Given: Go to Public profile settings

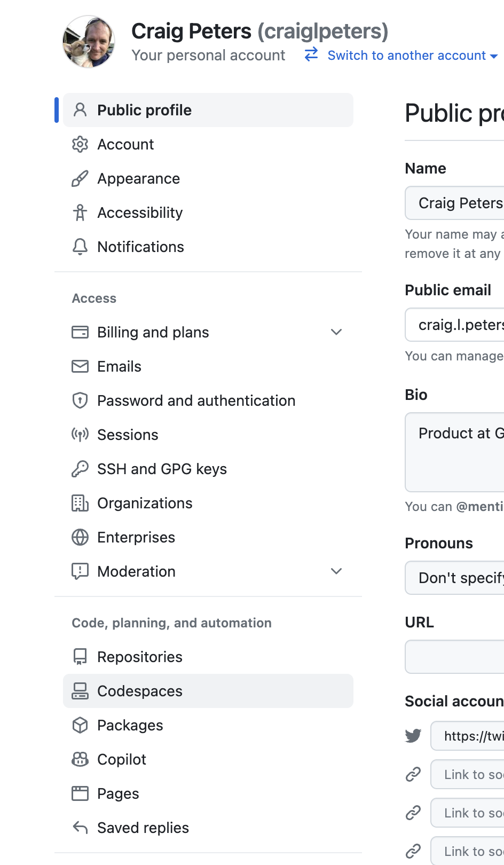Looking at the screenshot, I should click(x=144, y=110).
